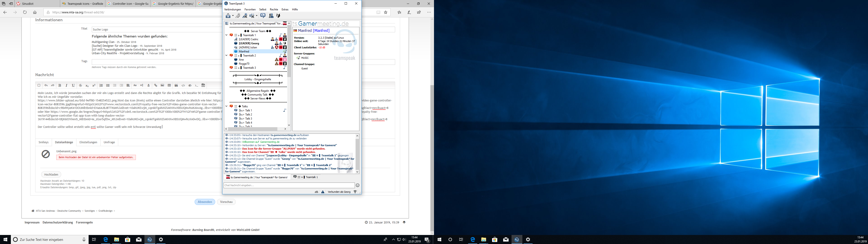Open the speaker mute dropdown arrow
868x244 pixels.
(x=256, y=16)
